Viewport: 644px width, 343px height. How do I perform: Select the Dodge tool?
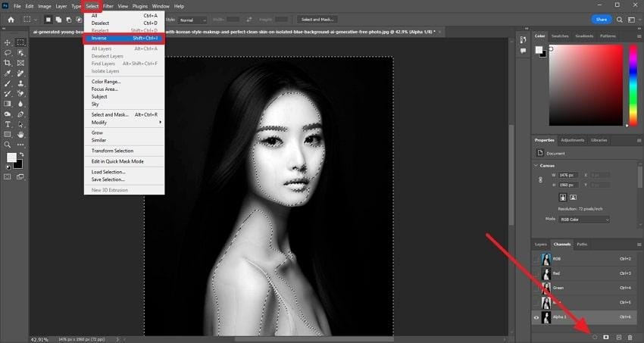pyautogui.click(x=8, y=114)
